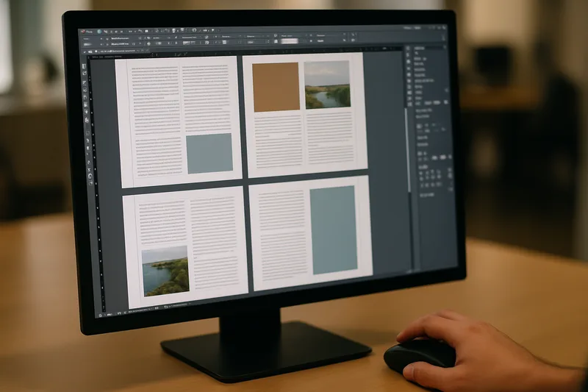Click the first icon in the right panel icon column
Screen dimensions: 588x392
click(x=409, y=49)
